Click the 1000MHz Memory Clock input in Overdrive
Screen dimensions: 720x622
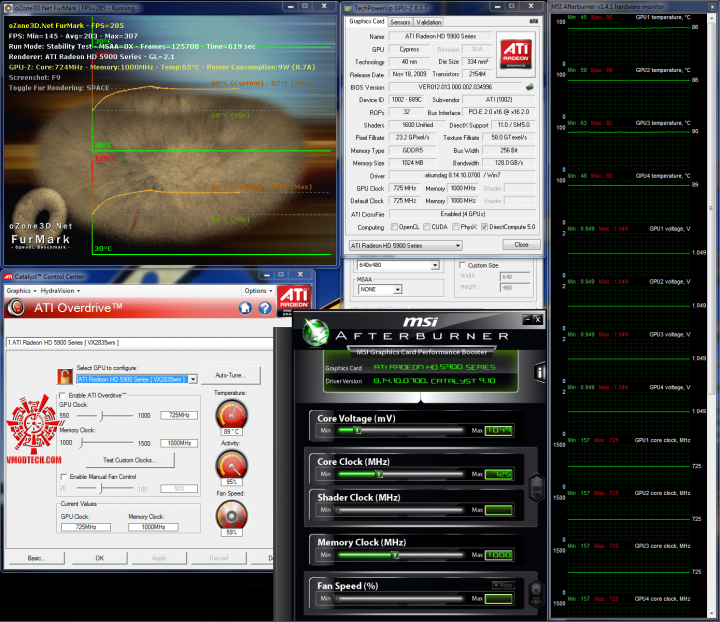(179, 443)
